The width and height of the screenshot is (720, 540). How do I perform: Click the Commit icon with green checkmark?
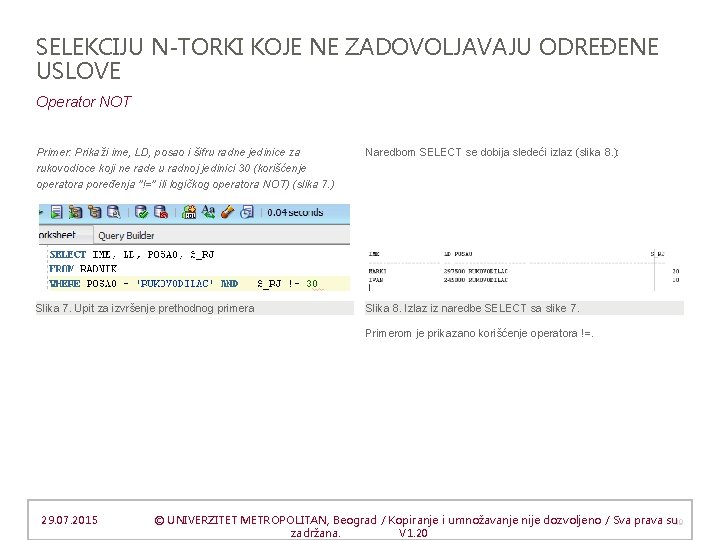[141, 212]
